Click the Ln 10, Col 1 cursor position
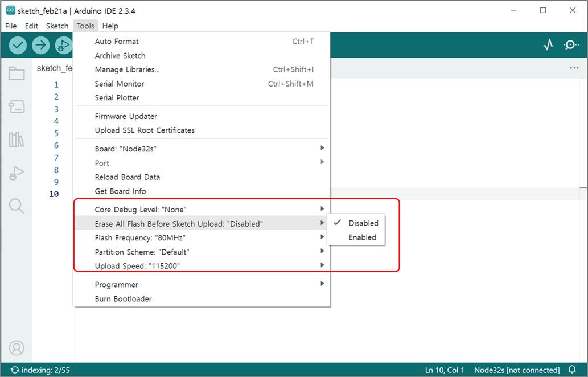 coord(445,370)
